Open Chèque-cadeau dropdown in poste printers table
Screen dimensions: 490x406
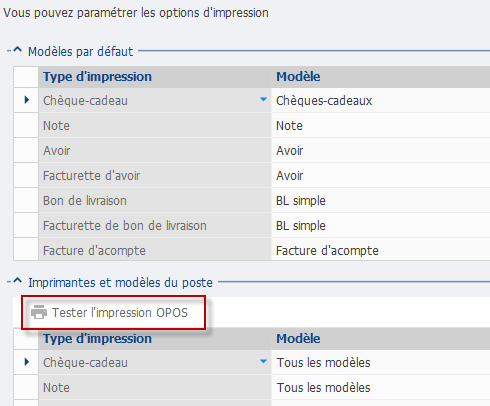tap(263, 362)
